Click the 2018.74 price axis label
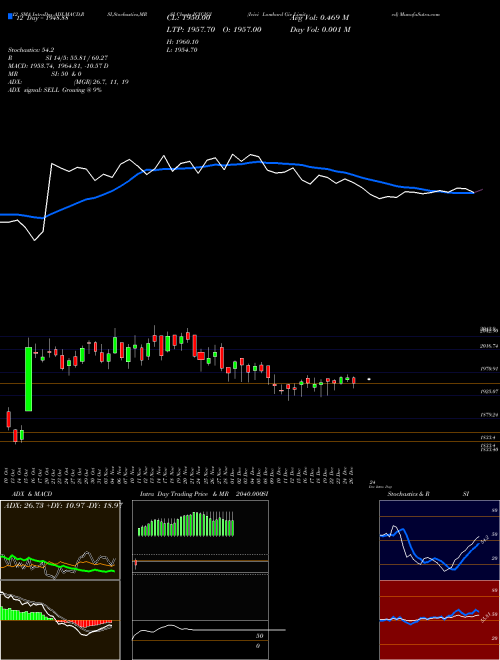This screenshot has width=500, height=660. click(489, 346)
